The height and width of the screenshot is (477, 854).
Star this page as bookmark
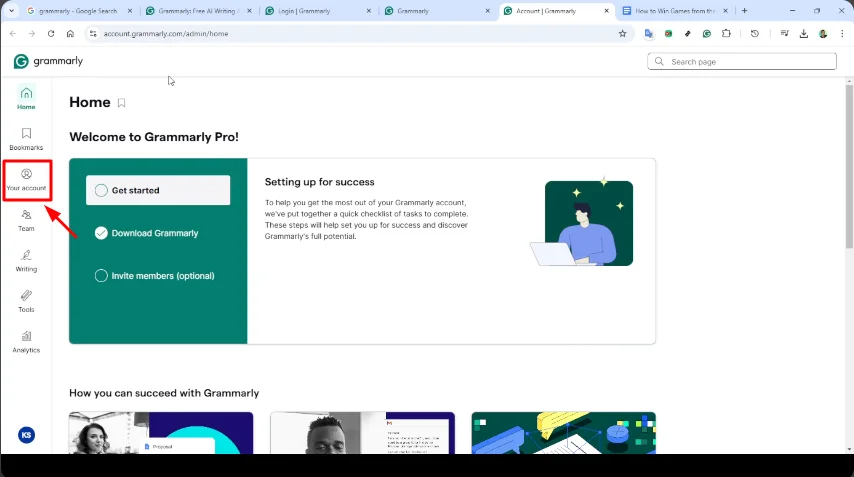[x=623, y=34]
